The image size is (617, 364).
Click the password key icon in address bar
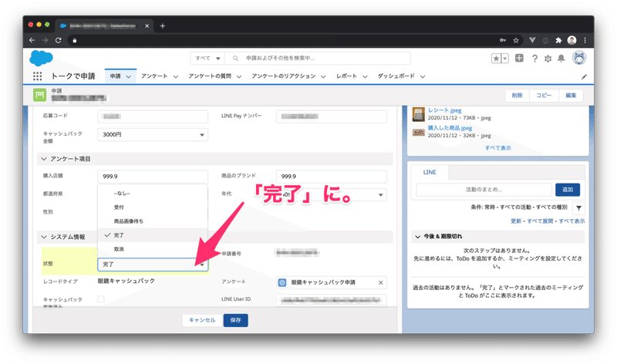point(503,40)
